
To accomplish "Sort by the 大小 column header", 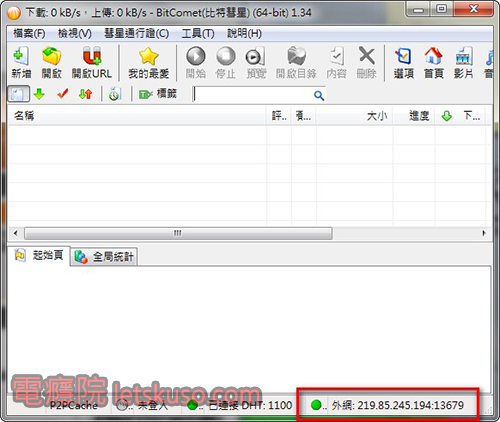I will [354, 116].
